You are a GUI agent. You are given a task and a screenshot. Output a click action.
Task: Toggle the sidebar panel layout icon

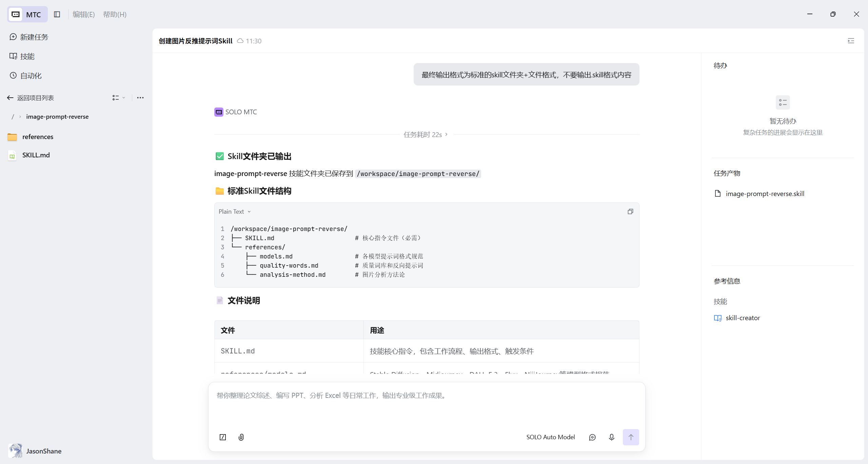point(57,14)
